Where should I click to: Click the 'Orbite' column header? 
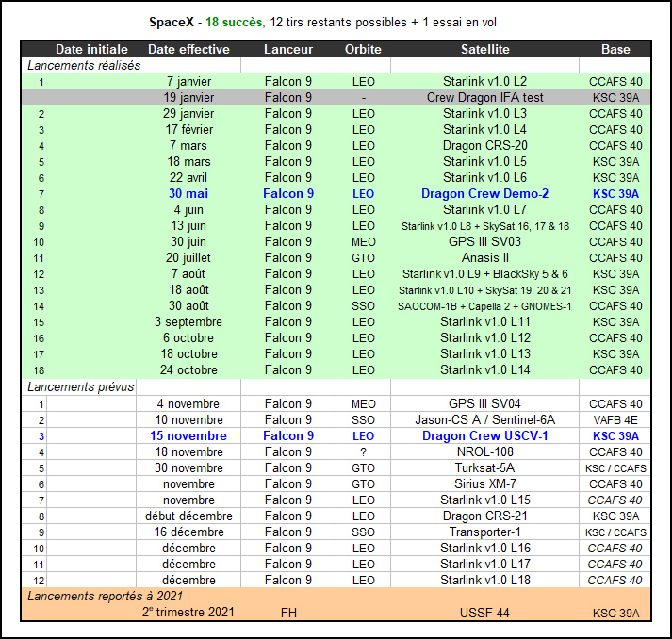coord(363,49)
